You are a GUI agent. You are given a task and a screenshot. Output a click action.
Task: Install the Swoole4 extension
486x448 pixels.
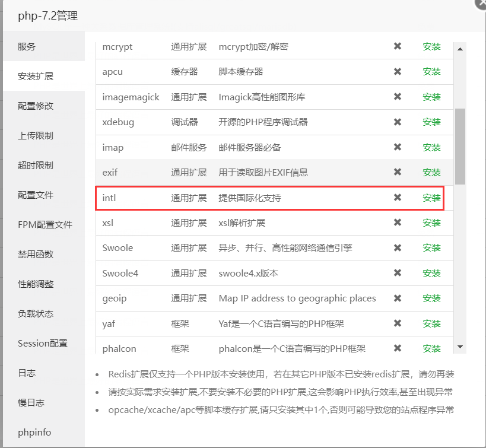click(x=431, y=273)
